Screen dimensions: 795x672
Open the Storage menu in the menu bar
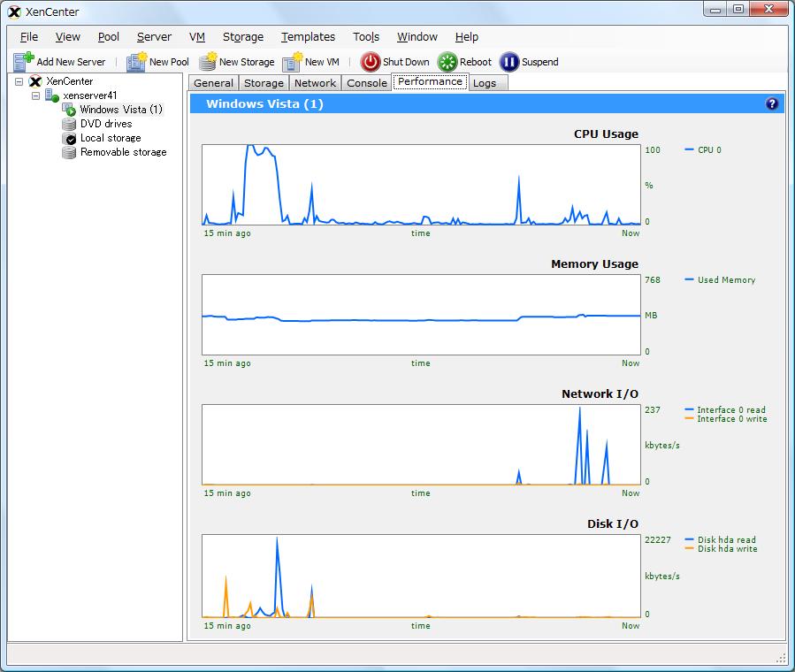[243, 37]
